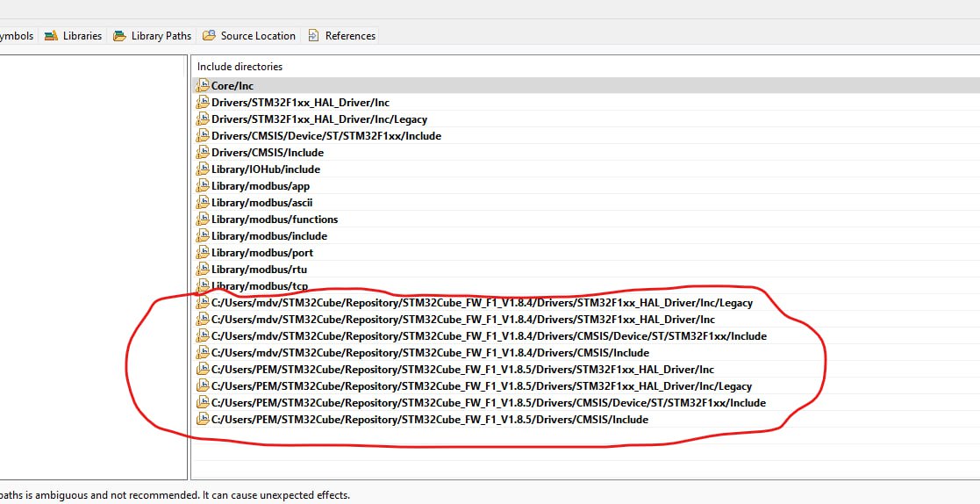Open the Source Location tab

pos(249,36)
